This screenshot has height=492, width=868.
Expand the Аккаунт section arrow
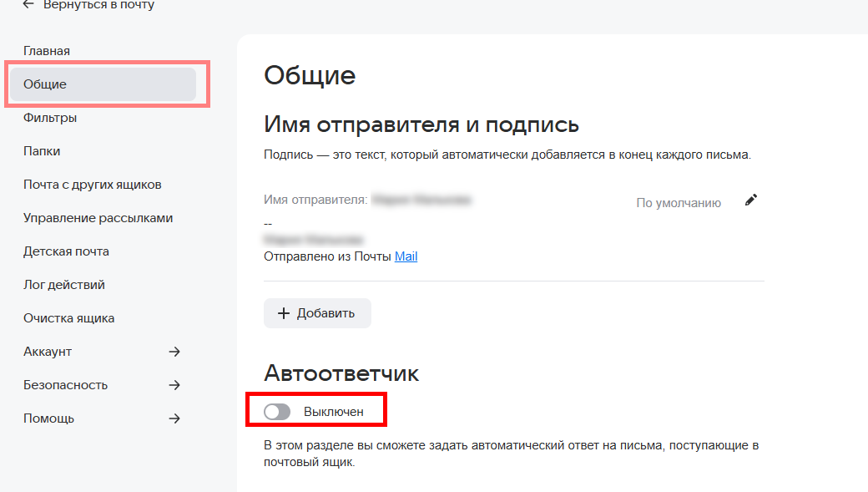coord(174,352)
